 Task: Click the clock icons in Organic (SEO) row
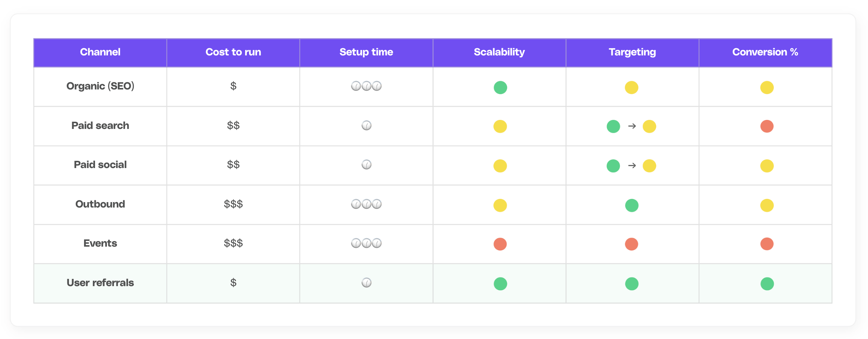(366, 86)
